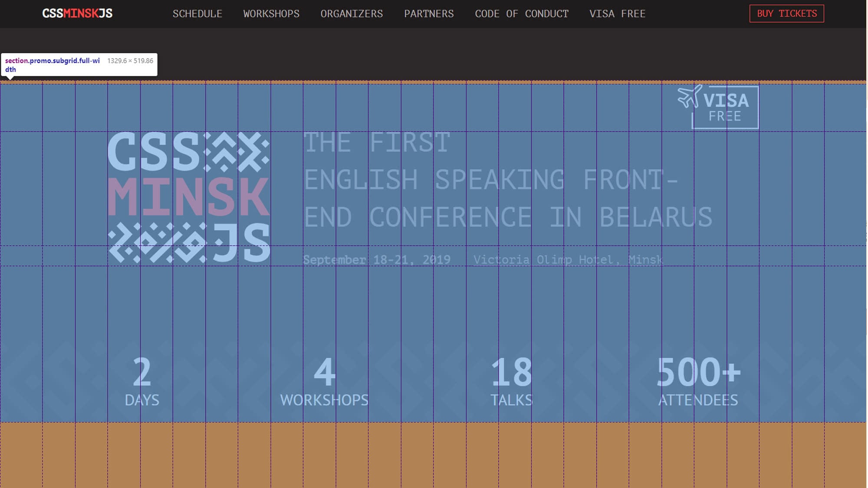Click the ornament pattern beside JS in logo
Viewport: 868px width, 488px height.
(157, 243)
